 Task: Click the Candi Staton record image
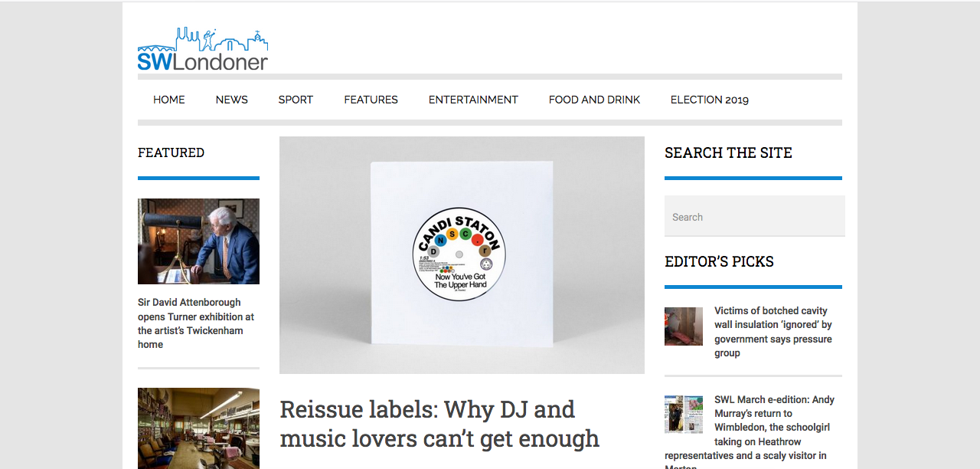(x=462, y=255)
